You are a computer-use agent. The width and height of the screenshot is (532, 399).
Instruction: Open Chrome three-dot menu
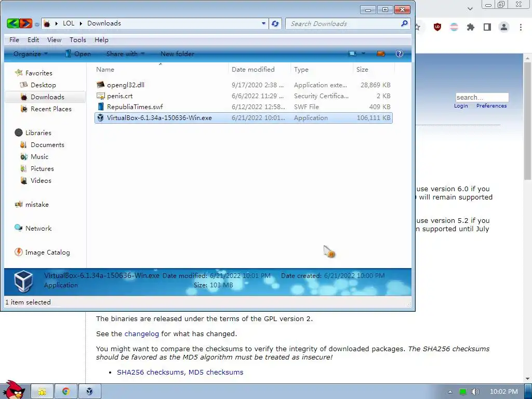tap(521, 27)
